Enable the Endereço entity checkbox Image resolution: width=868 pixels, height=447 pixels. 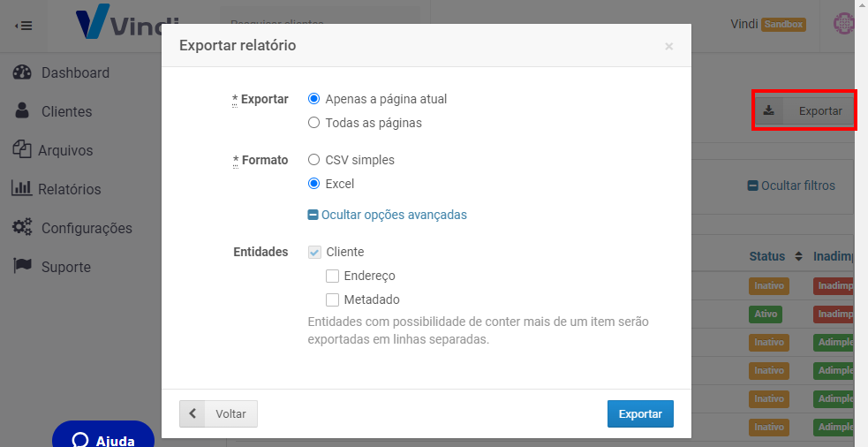click(x=333, y=276)
